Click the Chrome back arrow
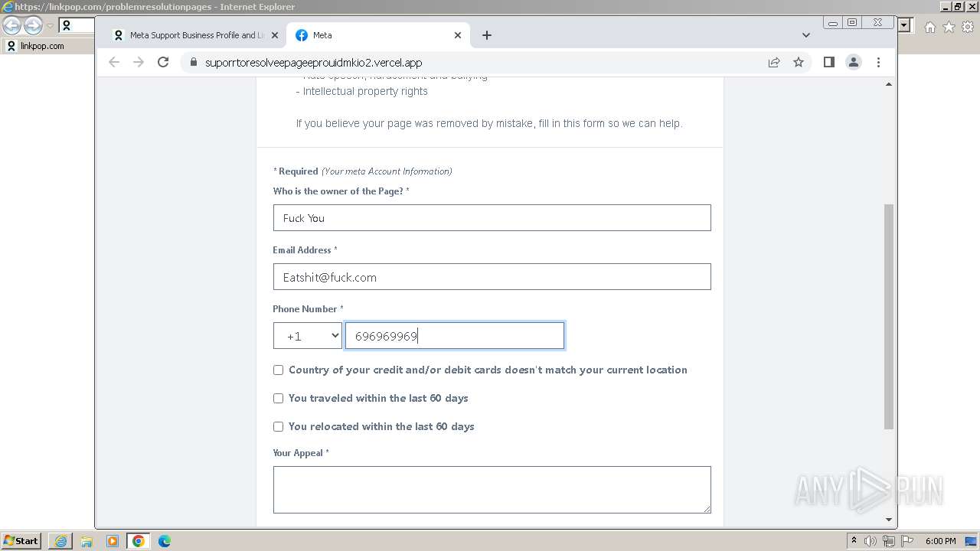This screenshot has height=551, width=980. tap(114, 63)
